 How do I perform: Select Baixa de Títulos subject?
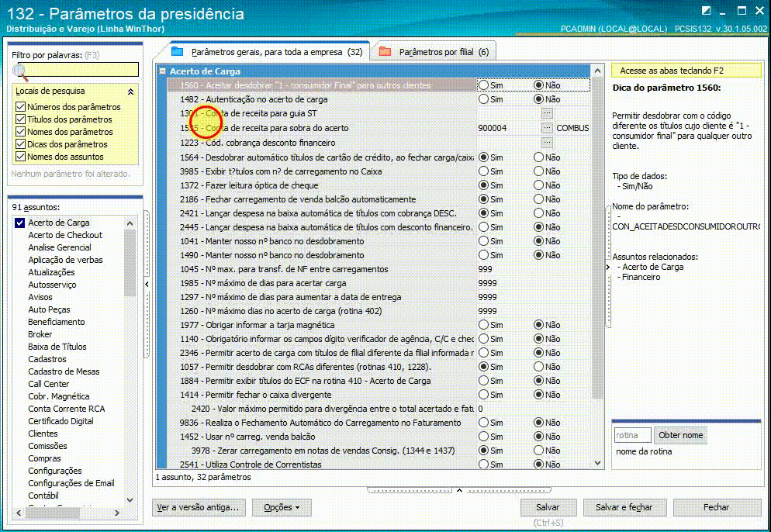pos(57,347)
